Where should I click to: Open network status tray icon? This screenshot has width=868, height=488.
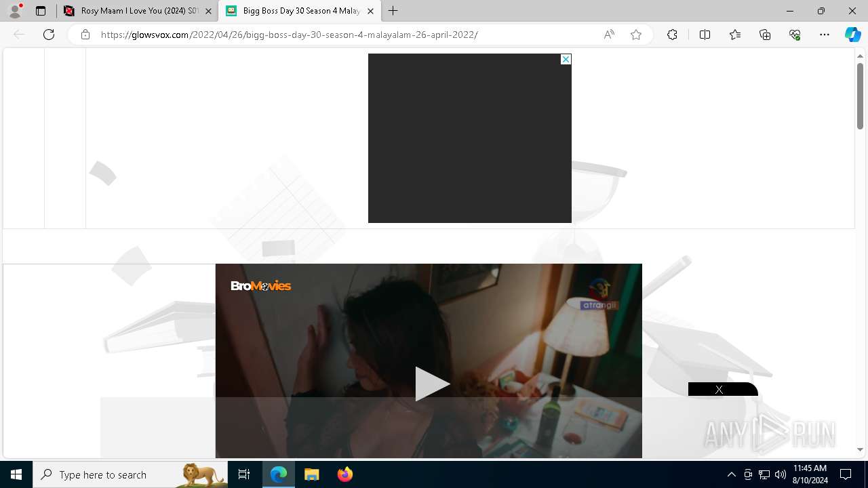764,474
